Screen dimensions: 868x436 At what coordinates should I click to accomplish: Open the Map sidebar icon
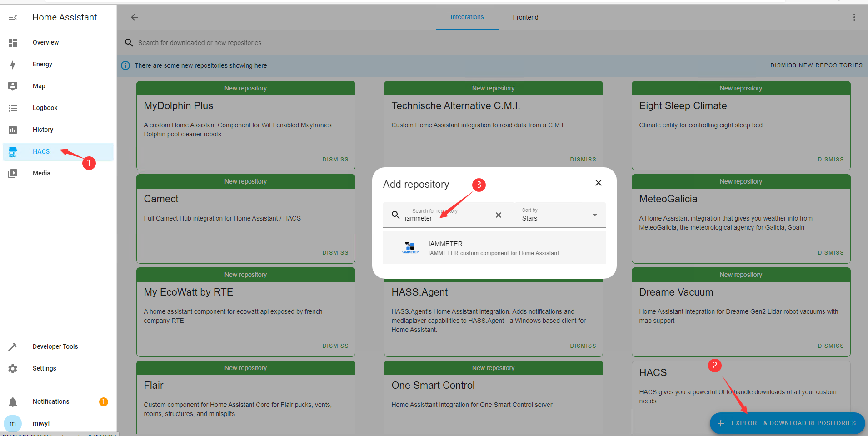[13, 86]
